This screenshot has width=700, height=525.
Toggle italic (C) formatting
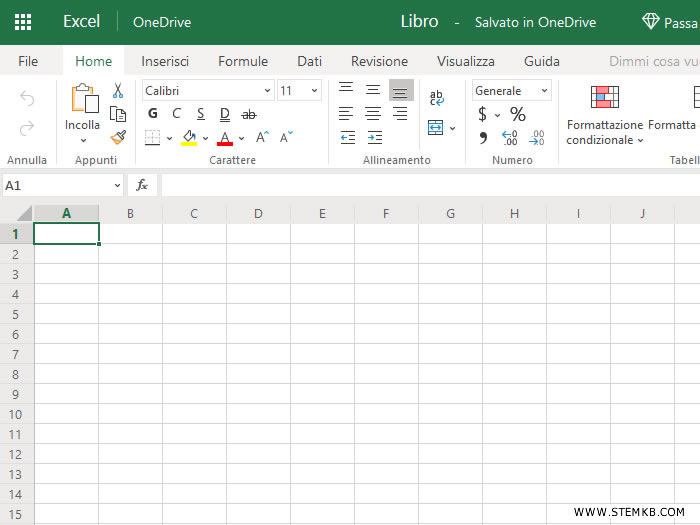[177, 114]
